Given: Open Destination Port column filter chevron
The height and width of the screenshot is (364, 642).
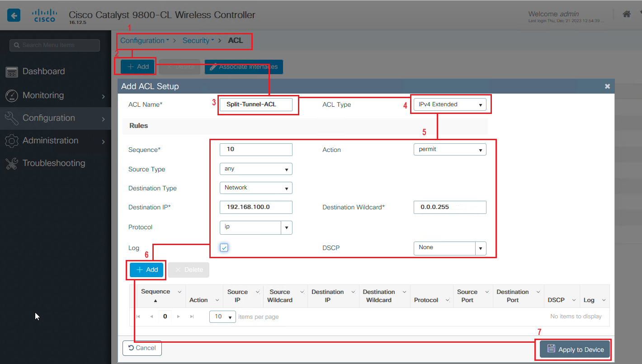Looking at the screenshot, I should [x=538, y=292].
